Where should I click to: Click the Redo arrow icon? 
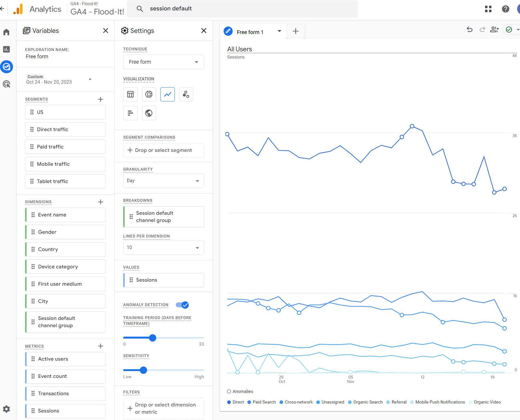pyautogui.click(x=482, y=29)
